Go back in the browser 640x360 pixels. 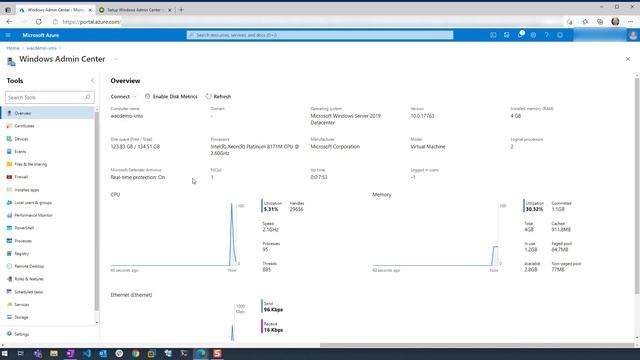coord(9,22)
